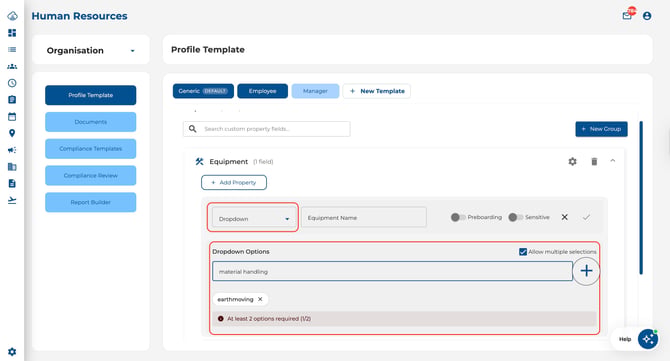Open settings gear at sidebar bottom
The image size is (670, 361).
point(12,352)
